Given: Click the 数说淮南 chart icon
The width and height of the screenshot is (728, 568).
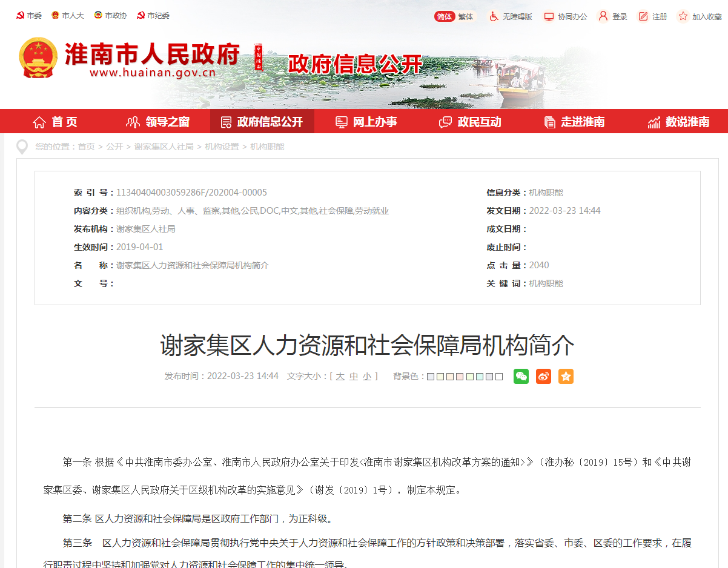Looking at the screenshot, I should (654, 121).
